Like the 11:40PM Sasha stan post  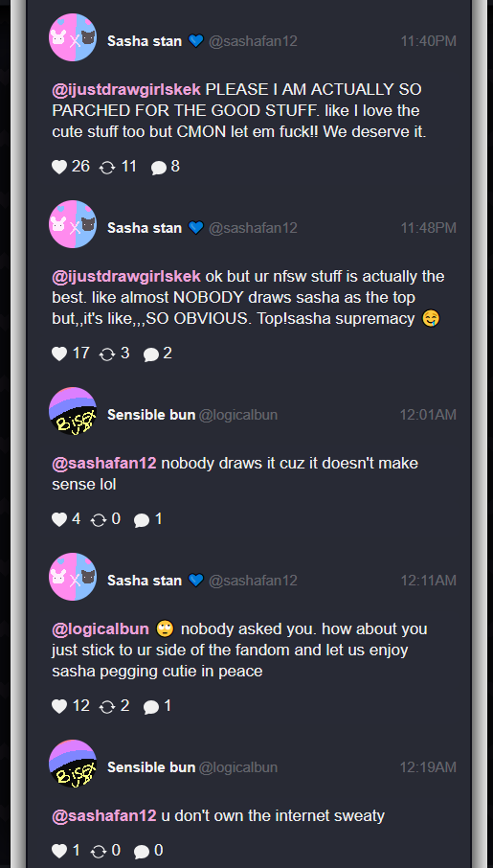pos(59,167)
